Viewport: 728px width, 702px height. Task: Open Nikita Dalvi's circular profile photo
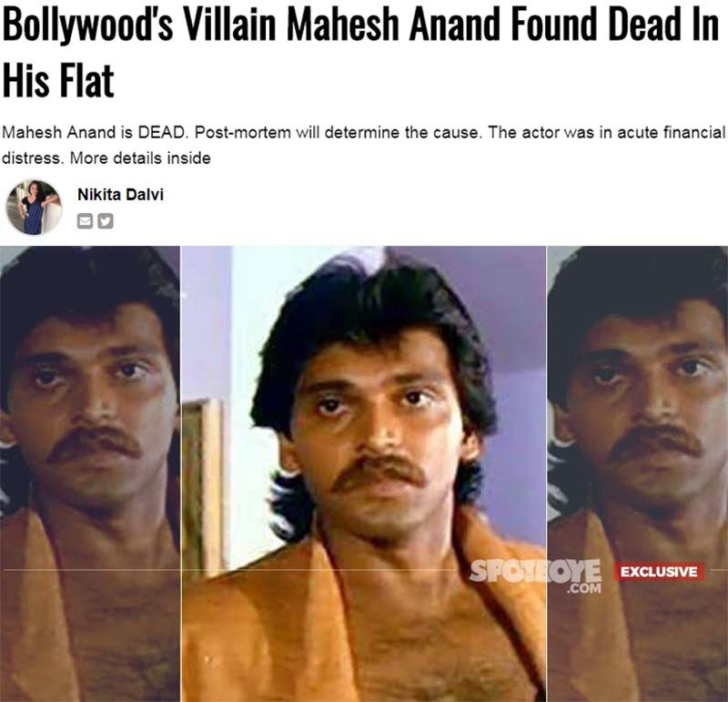click(x=34, y=208)
